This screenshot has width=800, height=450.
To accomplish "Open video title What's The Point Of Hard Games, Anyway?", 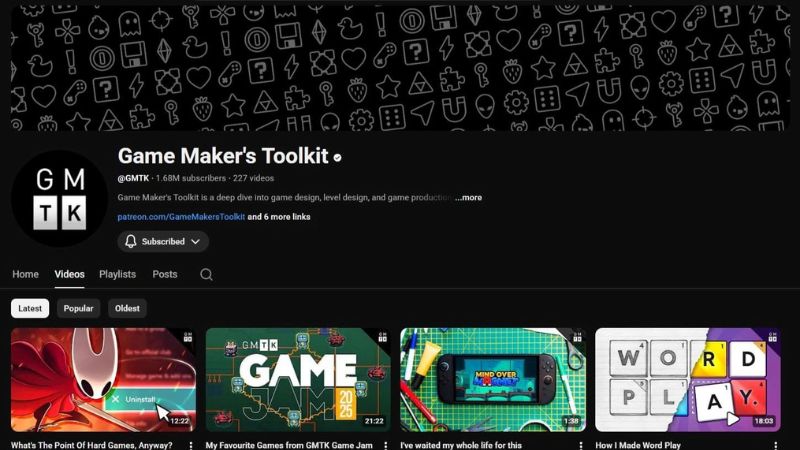I will 92,445.
